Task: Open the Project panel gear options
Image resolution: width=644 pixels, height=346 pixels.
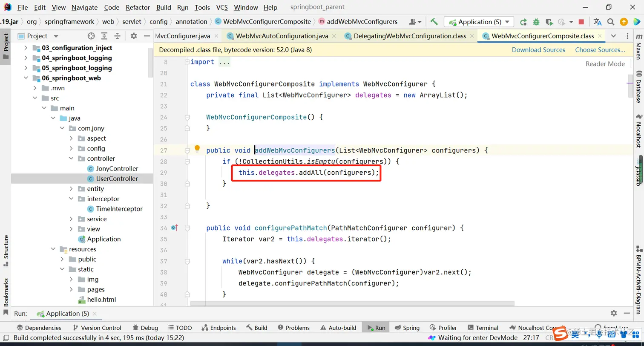Action: (x=134, y=36)
